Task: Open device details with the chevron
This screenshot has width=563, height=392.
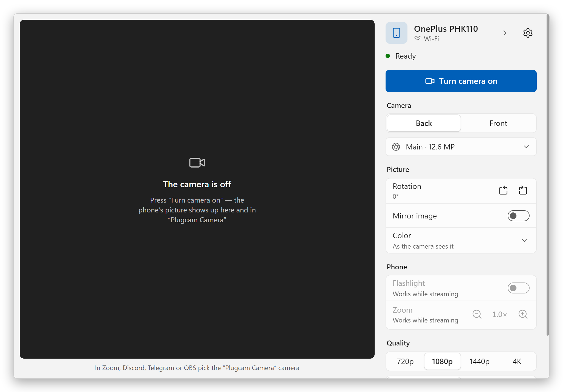Action: [x=505, y=33]
